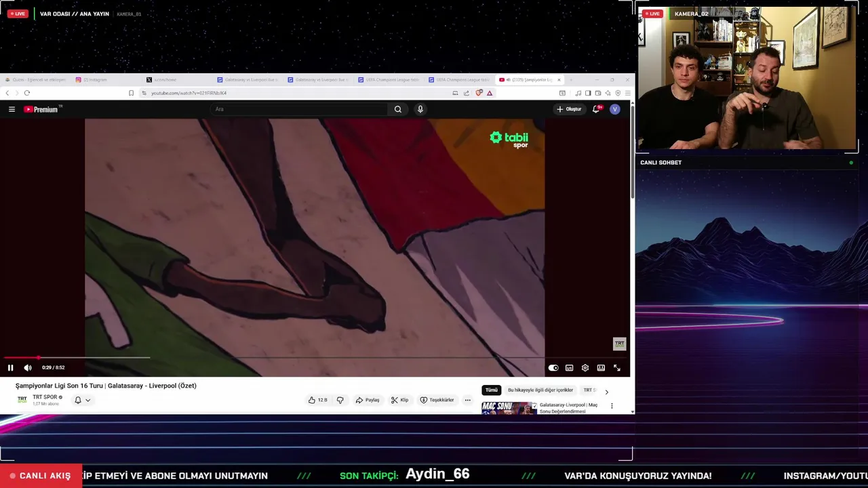The width and height of the screenshot is (868, 488).
Task: Open the TRT SPOR channel name
Action: (45, 397)
